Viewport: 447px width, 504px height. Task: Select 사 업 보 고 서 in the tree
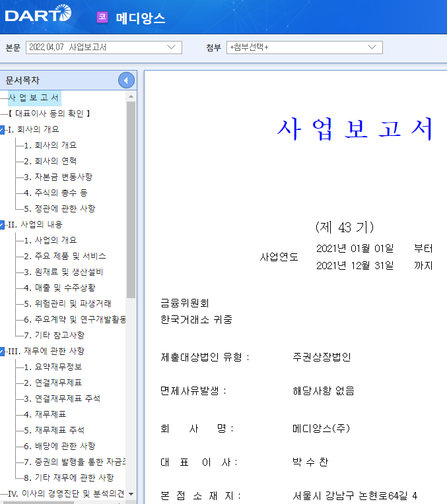click(34, 98)
